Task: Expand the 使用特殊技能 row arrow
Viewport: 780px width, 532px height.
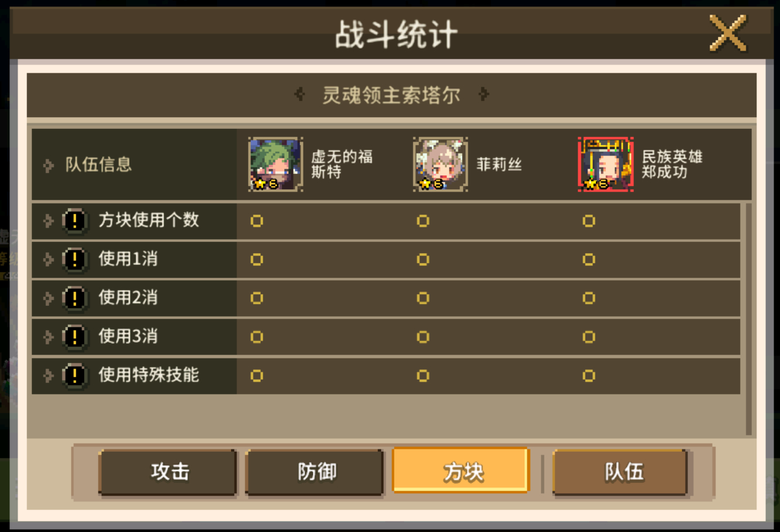Action: click(x=49, y=376)
